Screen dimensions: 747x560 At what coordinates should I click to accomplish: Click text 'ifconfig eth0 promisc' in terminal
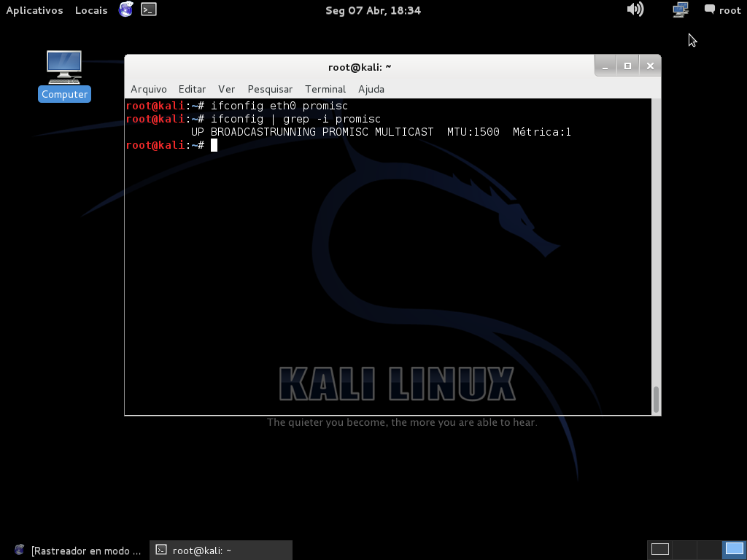[x=279, y=106]
